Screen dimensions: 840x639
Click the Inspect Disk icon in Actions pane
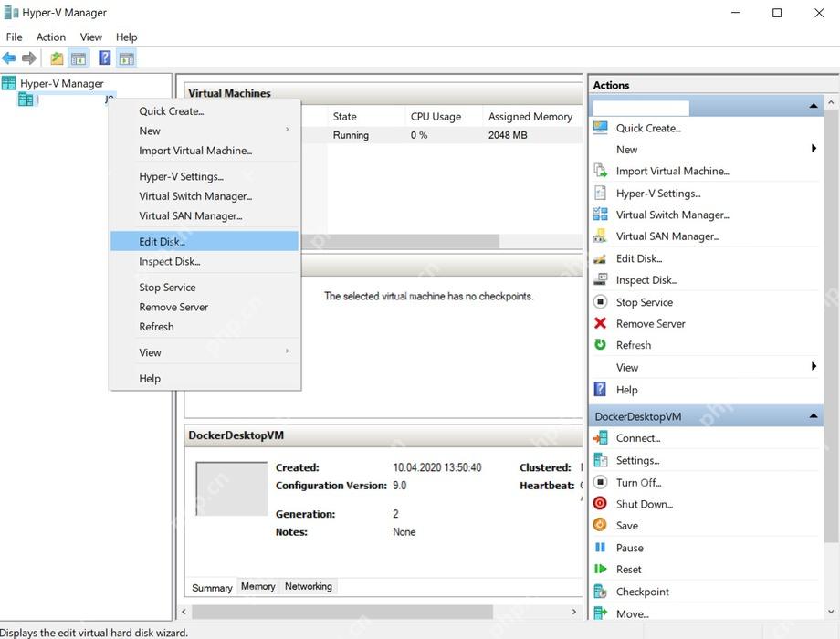601,279
